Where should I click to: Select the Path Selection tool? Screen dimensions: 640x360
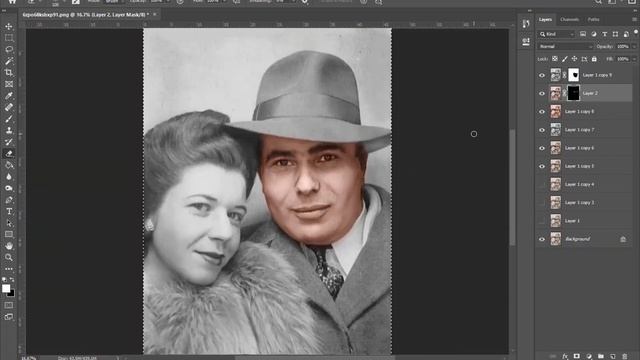(x=9, y=223)
